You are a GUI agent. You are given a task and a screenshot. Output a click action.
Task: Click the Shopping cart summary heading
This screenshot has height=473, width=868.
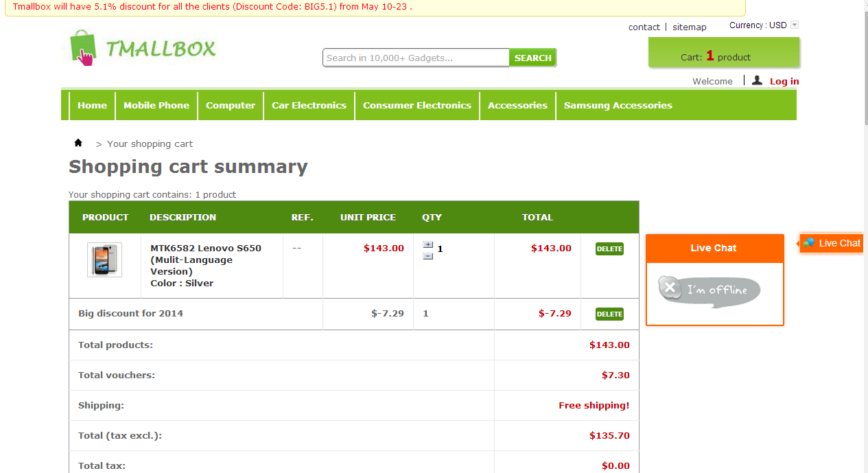[x=188, y=167]
